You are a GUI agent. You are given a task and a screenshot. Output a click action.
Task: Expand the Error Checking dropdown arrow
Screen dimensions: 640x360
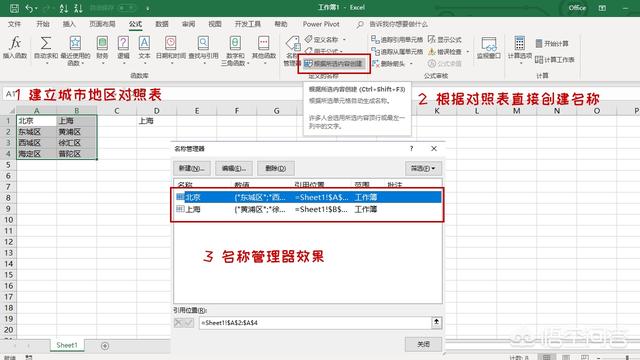(x=467, y=52)
